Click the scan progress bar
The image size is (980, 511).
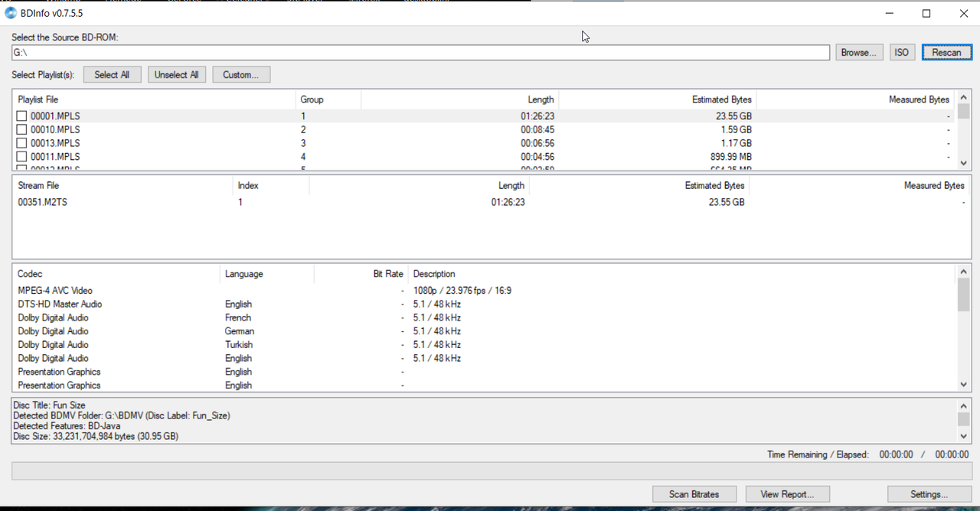click(492, 470)
